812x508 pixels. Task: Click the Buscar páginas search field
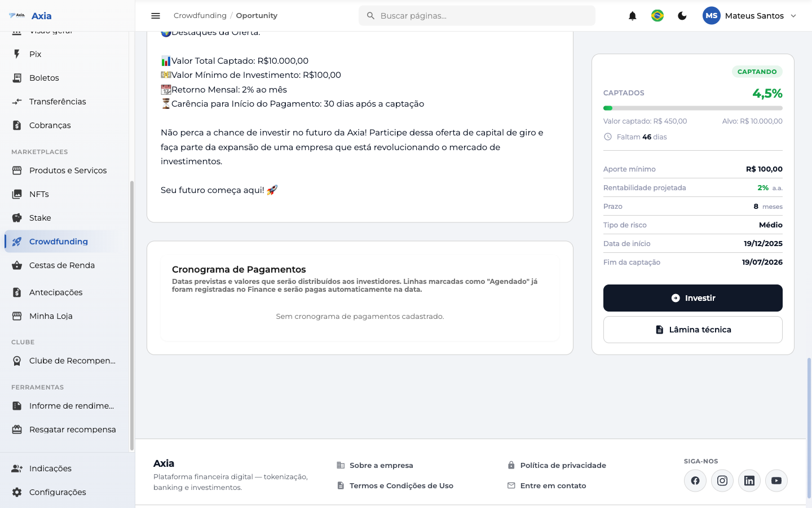coord(477,16)
